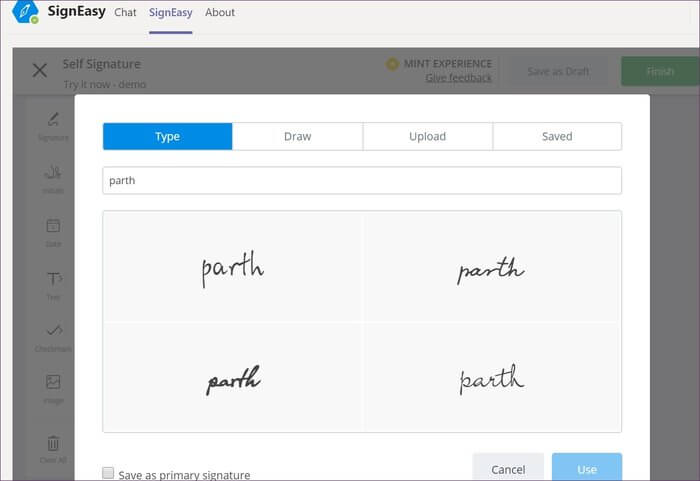Select the Type signature tab
The width and height of the screenshot is (700, 481).
[x=167, y=136]
